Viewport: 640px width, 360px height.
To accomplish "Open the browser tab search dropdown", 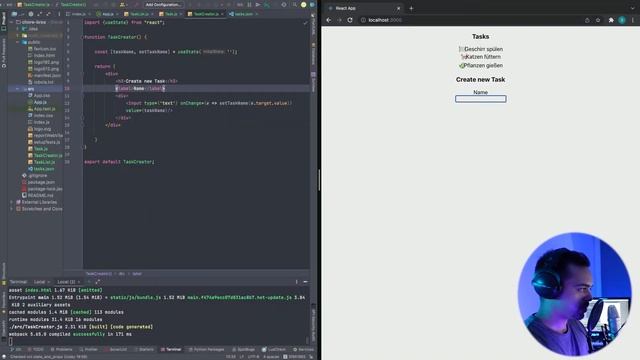I will 633,8.
